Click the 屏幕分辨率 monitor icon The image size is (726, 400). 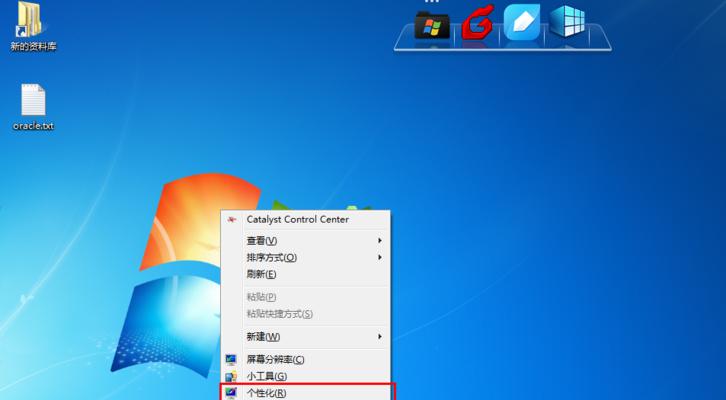click(231, 359)
